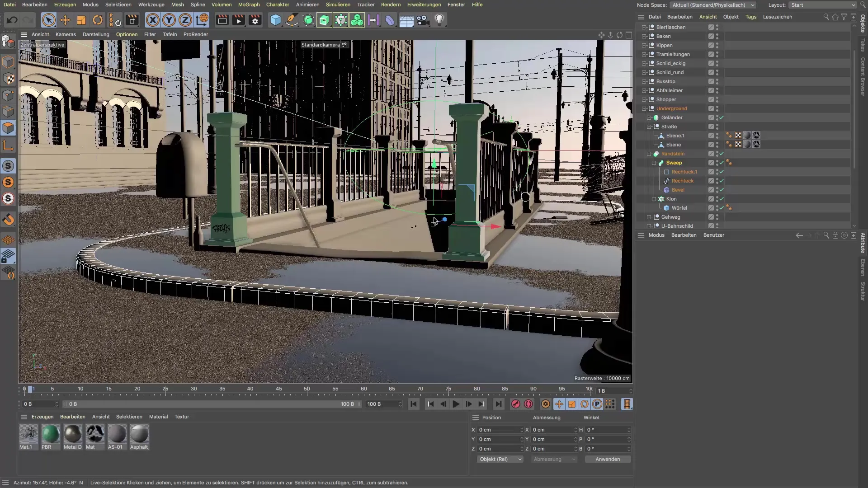Open the Mesh menu

177,5
